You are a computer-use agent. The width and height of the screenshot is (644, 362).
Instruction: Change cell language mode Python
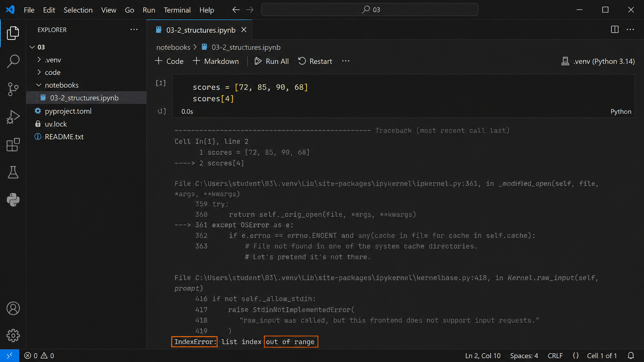coord(621,111)
